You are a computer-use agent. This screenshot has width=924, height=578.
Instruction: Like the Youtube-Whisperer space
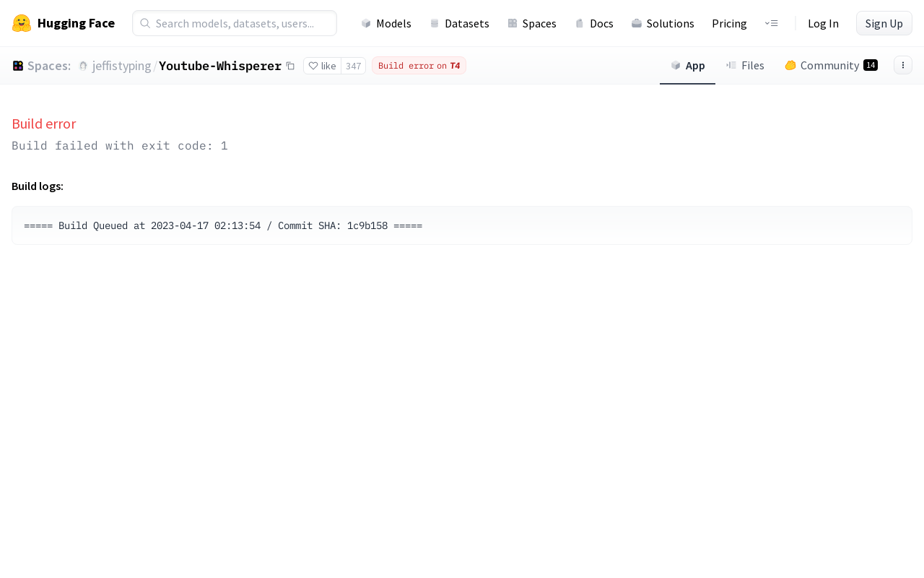[322, 66]
